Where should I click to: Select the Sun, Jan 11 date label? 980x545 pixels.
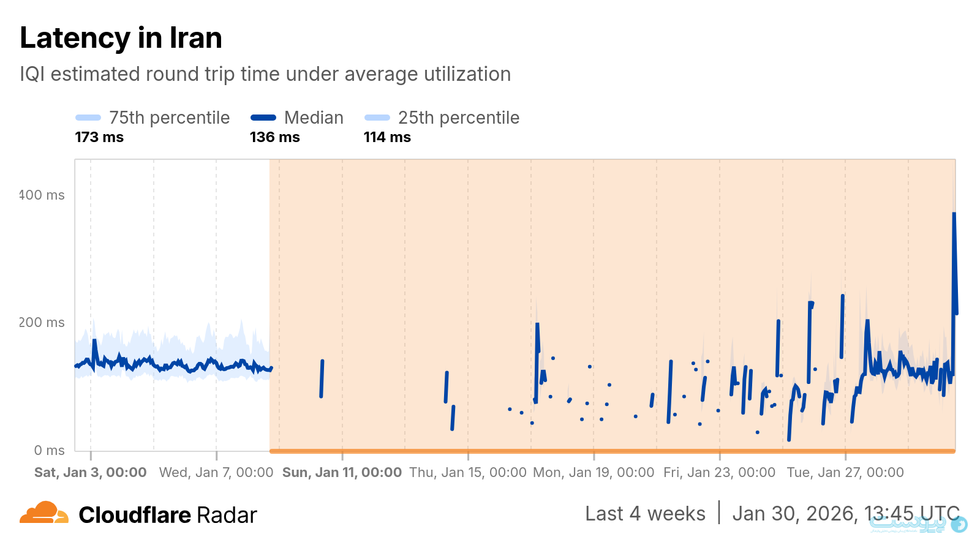[x=342, y=472]
